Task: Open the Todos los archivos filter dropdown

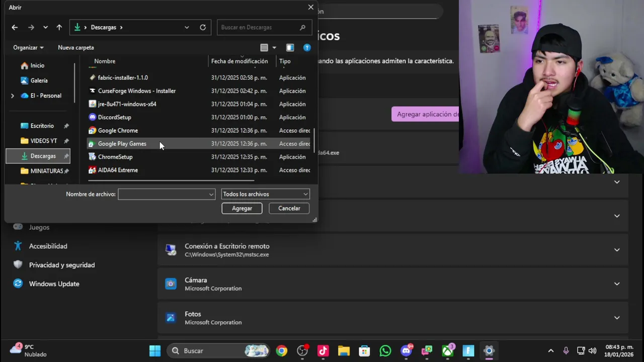Action: [265, 194]
